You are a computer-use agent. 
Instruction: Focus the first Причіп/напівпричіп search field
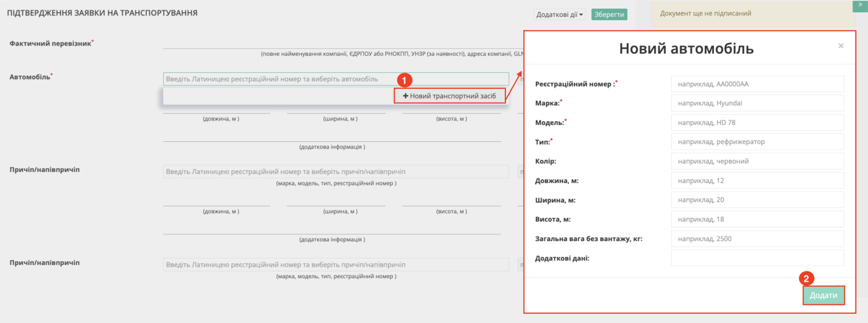(336, 172)
